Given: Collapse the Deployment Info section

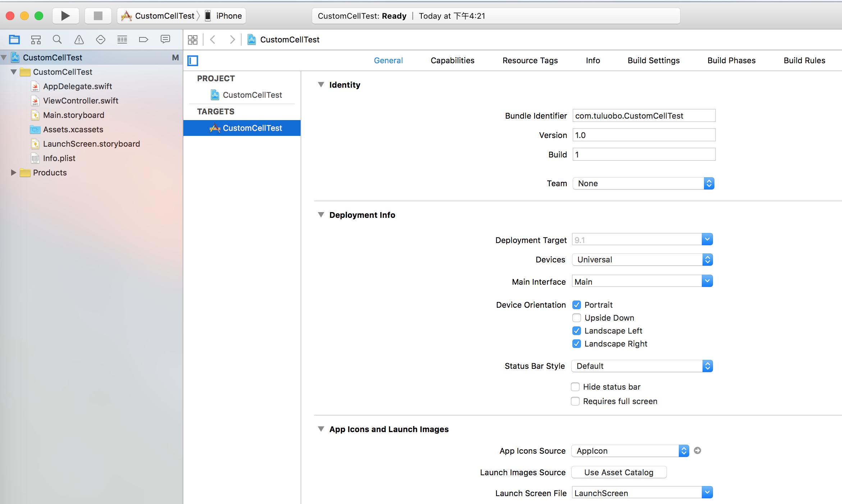Looking at the screenshot, I should pyautogui.click(x=321, y=215).
